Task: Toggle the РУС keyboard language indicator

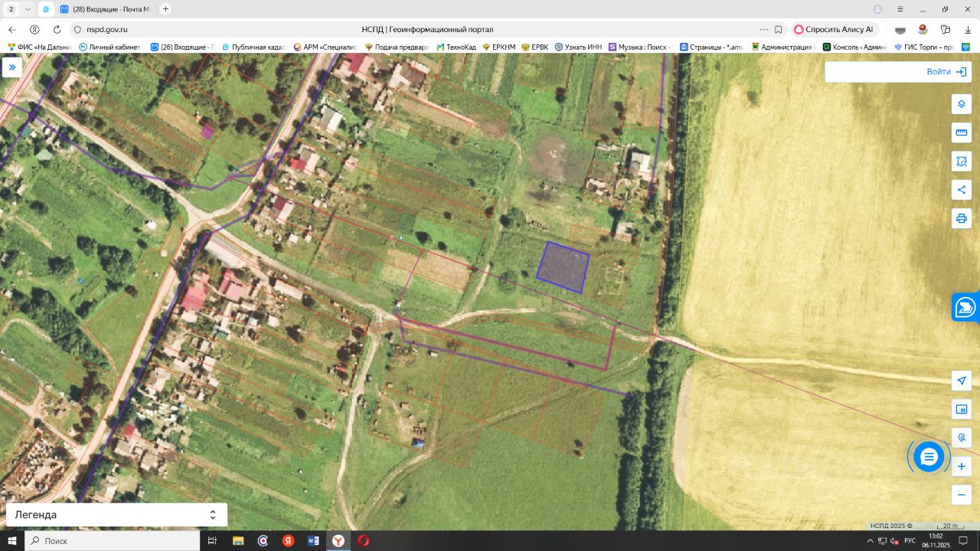Action: 910,541
